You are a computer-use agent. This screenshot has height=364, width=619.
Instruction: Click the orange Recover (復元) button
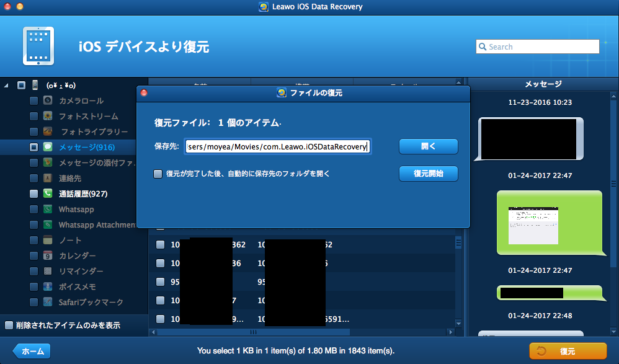pyautogui.click(x=568, y=351)
